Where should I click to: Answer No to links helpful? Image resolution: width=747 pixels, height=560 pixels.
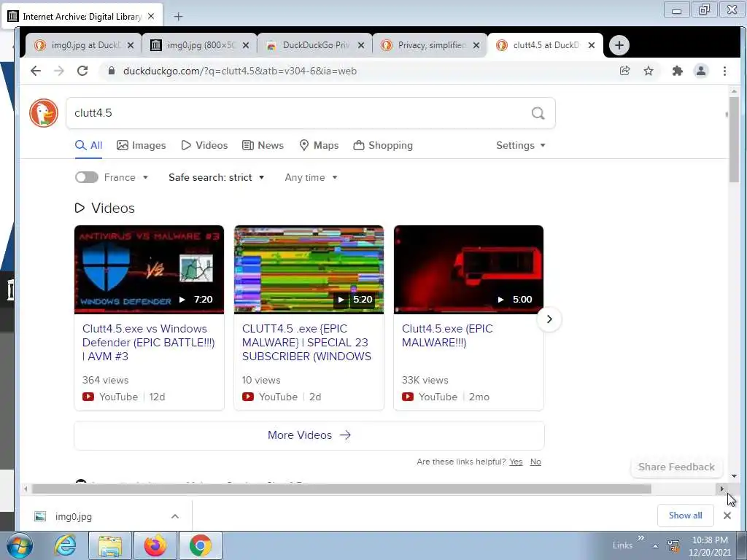point(535,462)
